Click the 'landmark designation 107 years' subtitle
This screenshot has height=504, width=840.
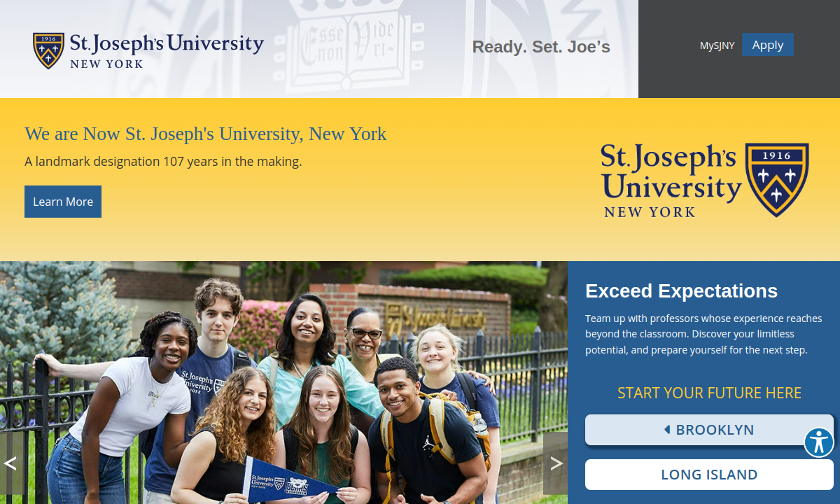[x=163, y=162]
